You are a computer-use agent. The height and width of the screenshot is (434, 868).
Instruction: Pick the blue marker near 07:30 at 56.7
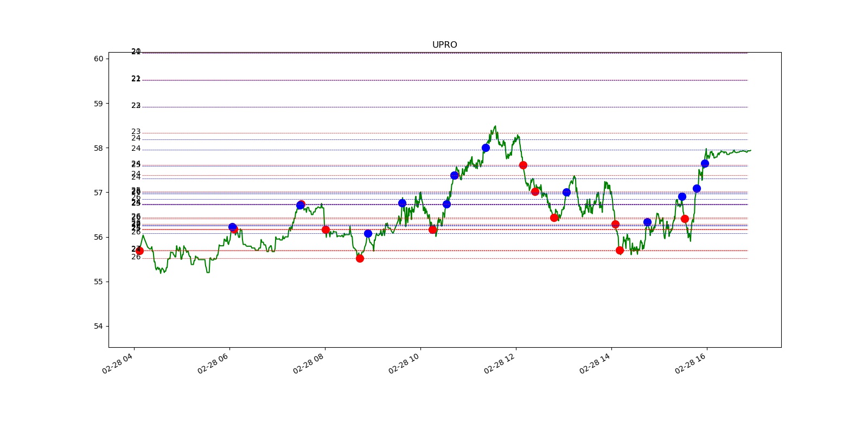pos(300,205)
